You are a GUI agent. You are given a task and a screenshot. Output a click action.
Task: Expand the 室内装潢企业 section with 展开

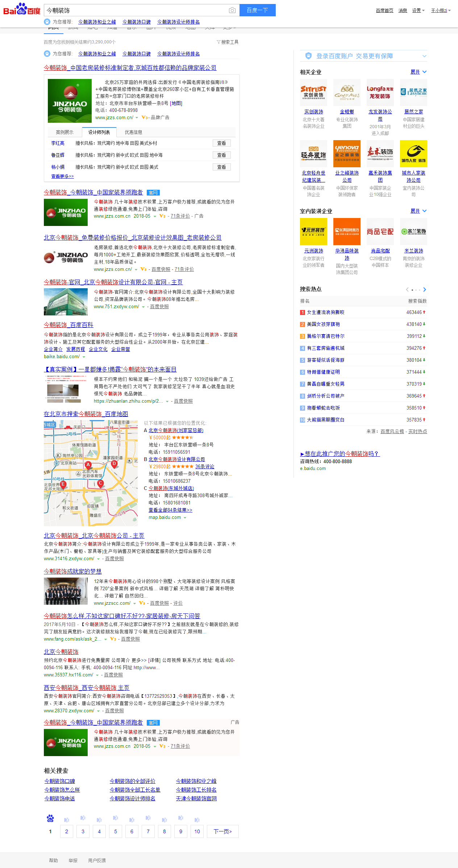[x=419, y=211]
